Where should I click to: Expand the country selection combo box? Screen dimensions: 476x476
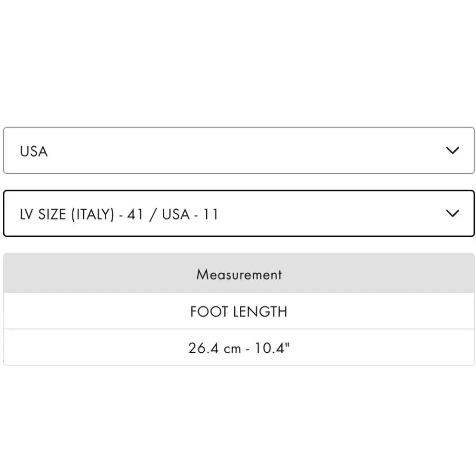pyautogui.click(x=238, y=150)
